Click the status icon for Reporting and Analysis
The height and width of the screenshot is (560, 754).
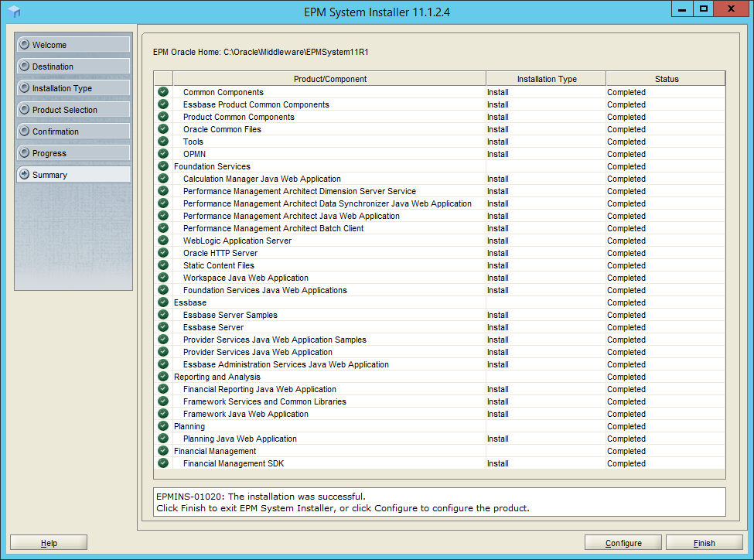pyautogui.click(x=163, y=377)
